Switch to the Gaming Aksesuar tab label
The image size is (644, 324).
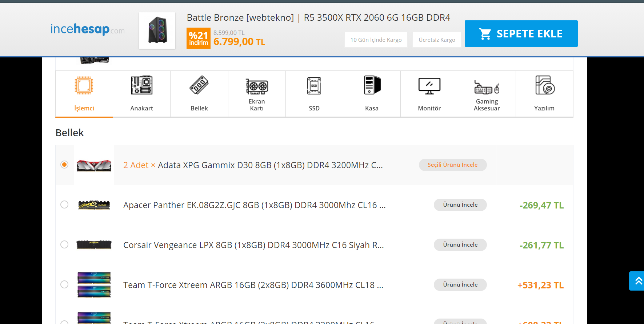point(487,105)
